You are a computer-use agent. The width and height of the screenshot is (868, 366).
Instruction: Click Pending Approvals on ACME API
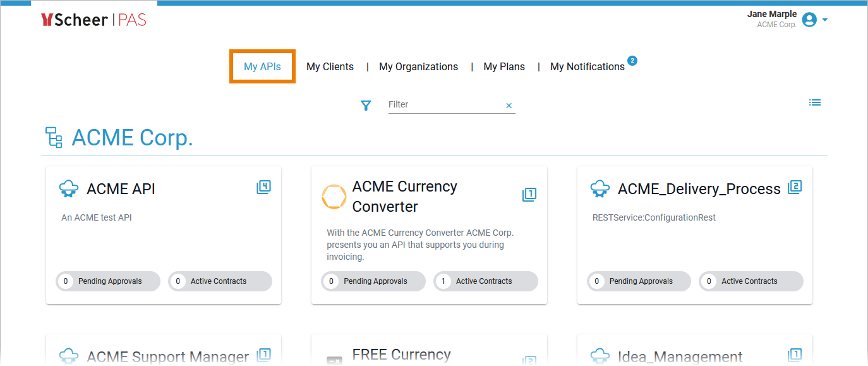[x=108, y=281]
